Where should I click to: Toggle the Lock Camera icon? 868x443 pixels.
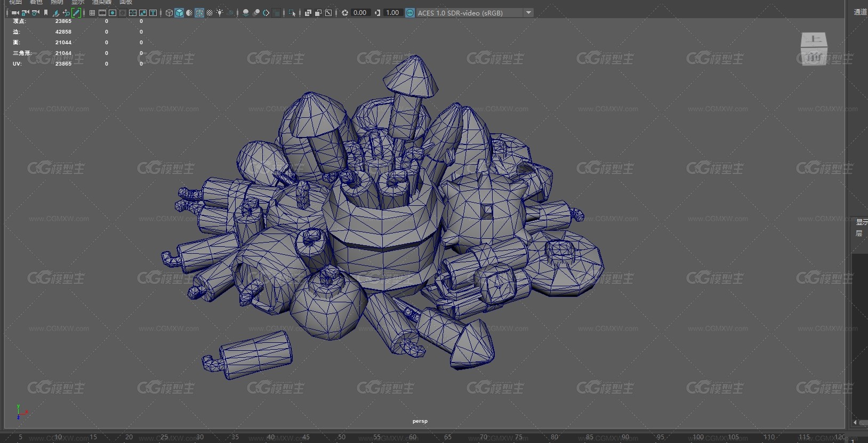point(25,13)
